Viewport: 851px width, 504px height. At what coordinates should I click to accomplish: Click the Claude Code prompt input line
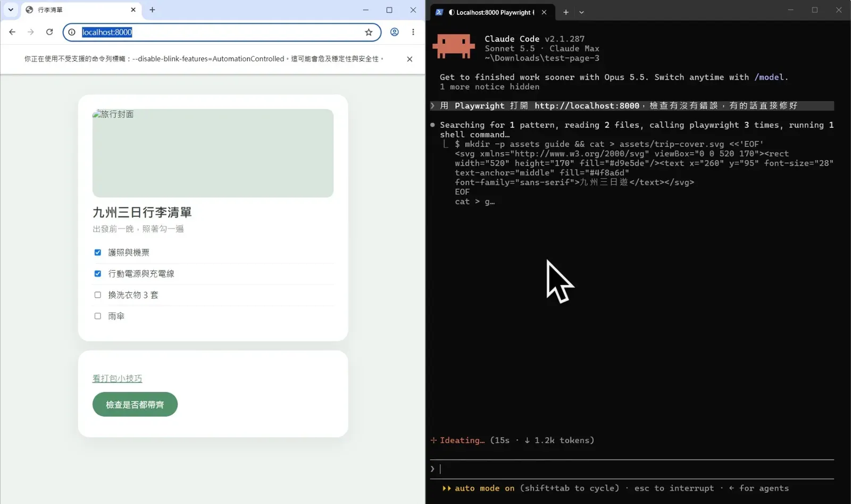[x=632, y=469]
